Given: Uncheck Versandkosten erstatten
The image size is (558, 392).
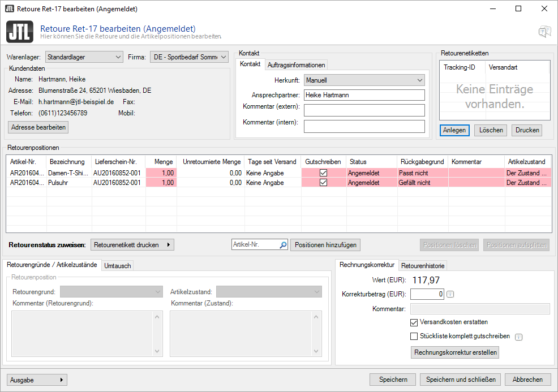Looking at the screenshot, I should (414, 322).
